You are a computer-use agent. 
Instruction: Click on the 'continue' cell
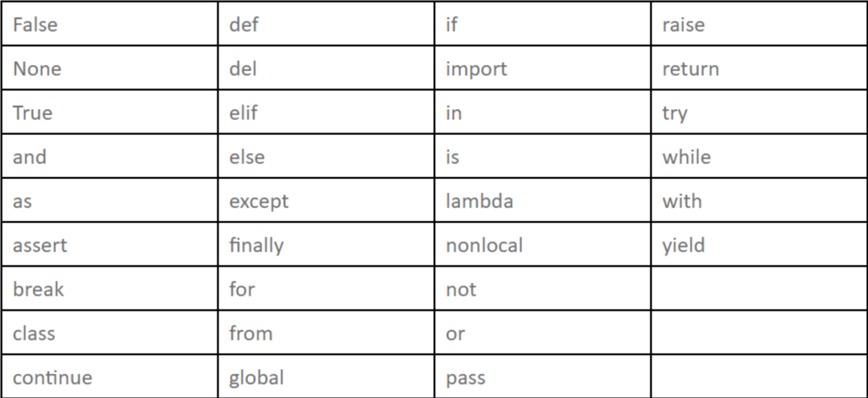coord(53,378)
